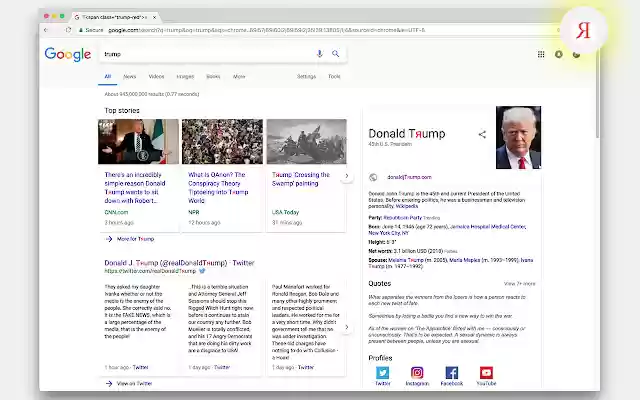Open the Instagram profile icon
Image resolution: width=640 pixels, height=400 pixels.
pyautogui.click(x=417, y=373)
